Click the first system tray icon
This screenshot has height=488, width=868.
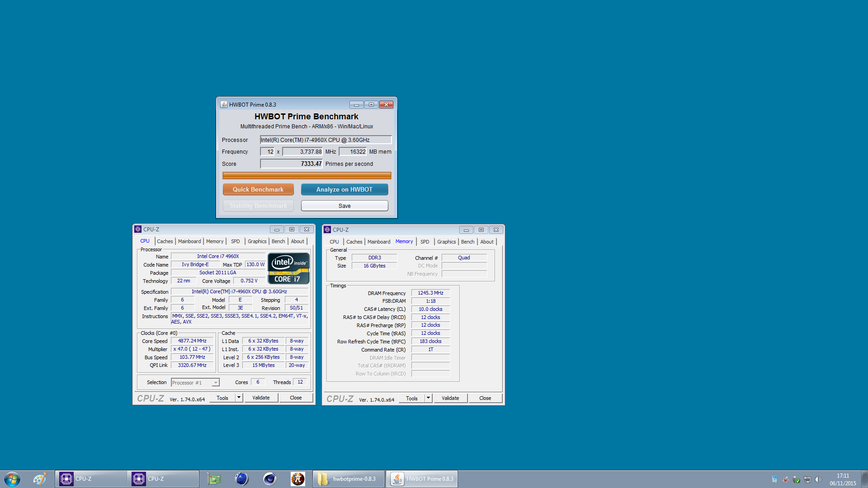pos(775,479)
